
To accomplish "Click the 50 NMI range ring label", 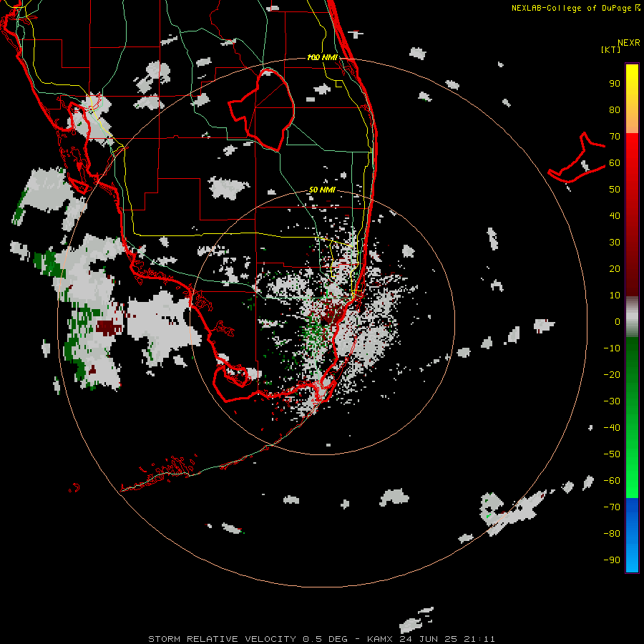I will click(x=322, y=190).
